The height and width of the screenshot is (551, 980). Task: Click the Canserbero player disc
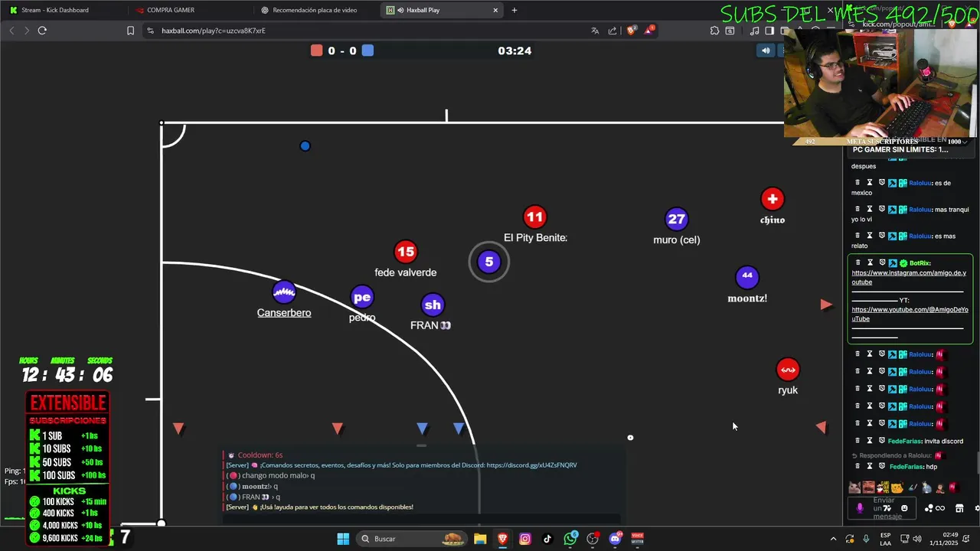coord(284,292)
